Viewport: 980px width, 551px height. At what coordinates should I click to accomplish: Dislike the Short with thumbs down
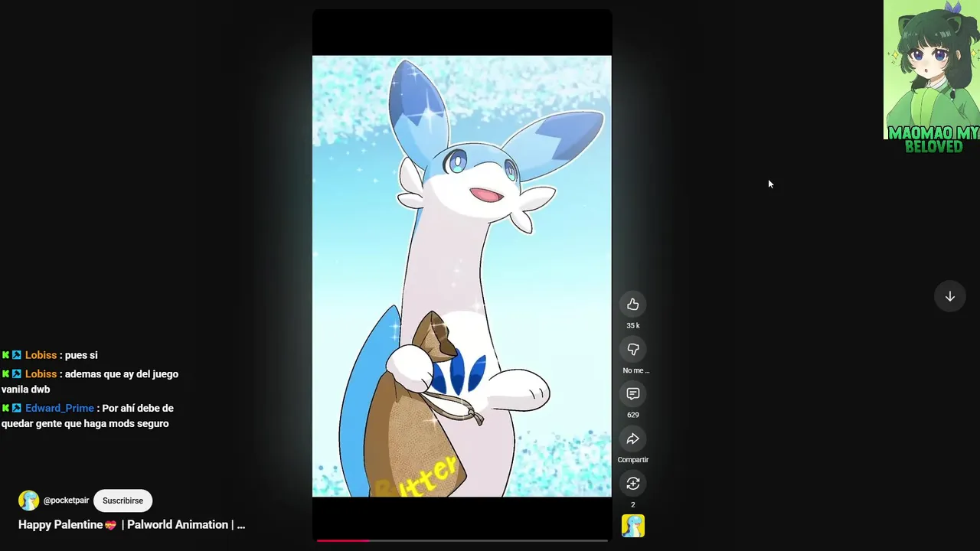click(x=632, y=350)
